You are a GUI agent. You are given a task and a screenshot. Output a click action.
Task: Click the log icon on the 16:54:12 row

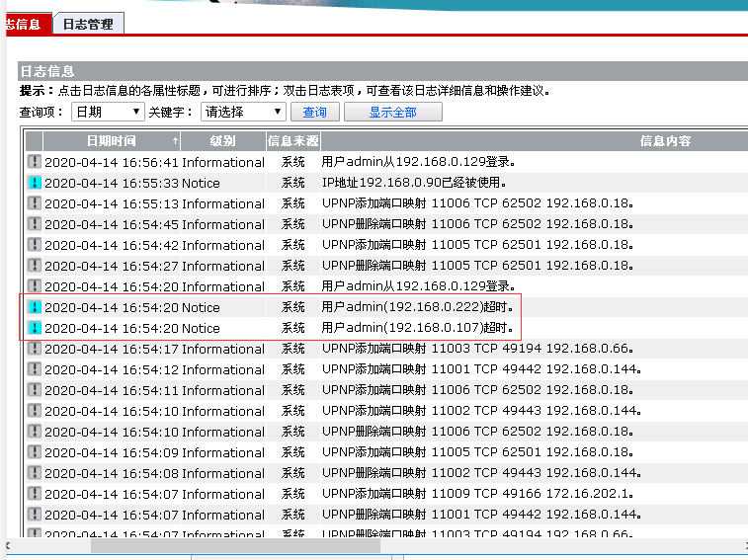tap(34, 369)
